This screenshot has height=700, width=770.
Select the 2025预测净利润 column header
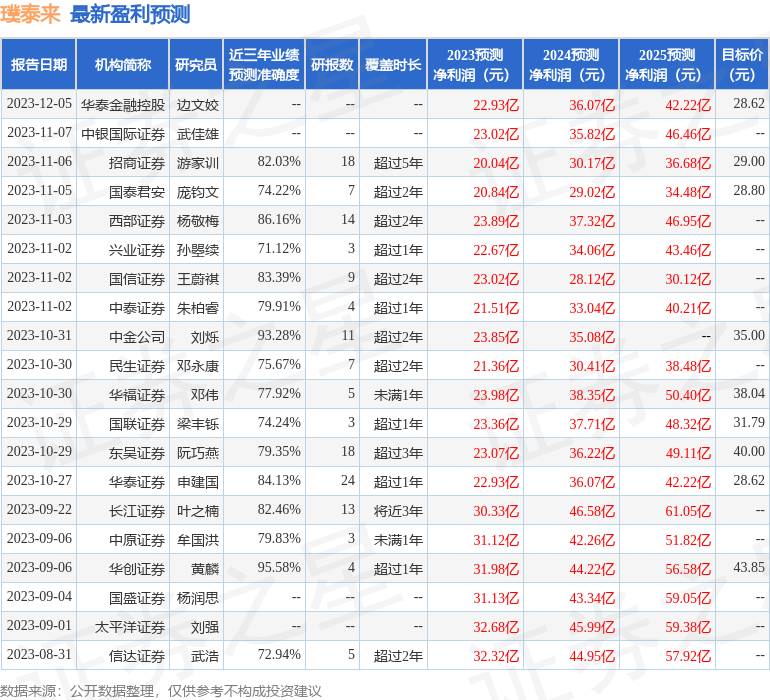pos(667,64)
